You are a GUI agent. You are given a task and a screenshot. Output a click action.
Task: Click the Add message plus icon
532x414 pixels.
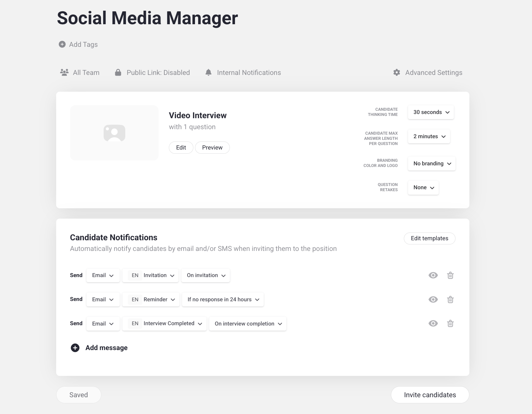tap(75, 348)
